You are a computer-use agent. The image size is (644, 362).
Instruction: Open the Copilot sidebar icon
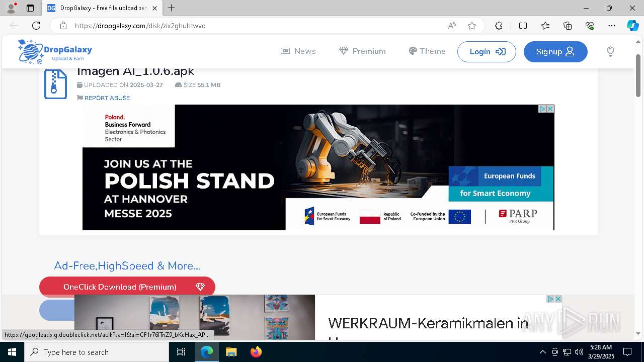point(632,26)
